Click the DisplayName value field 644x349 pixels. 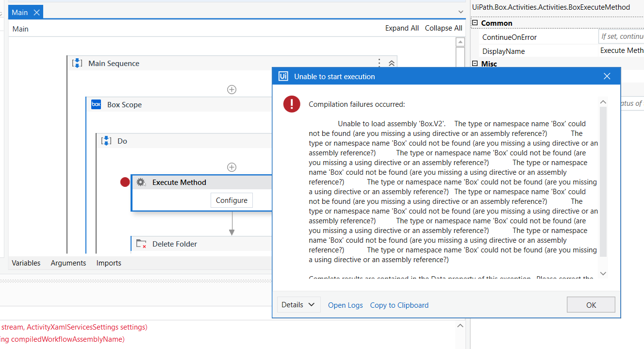(x=621, y=50)
